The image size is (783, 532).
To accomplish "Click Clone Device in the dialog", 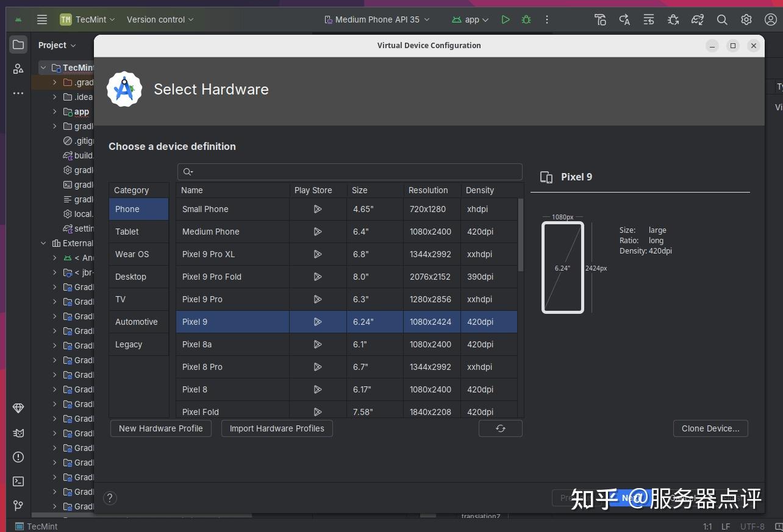I will point(710,428).
